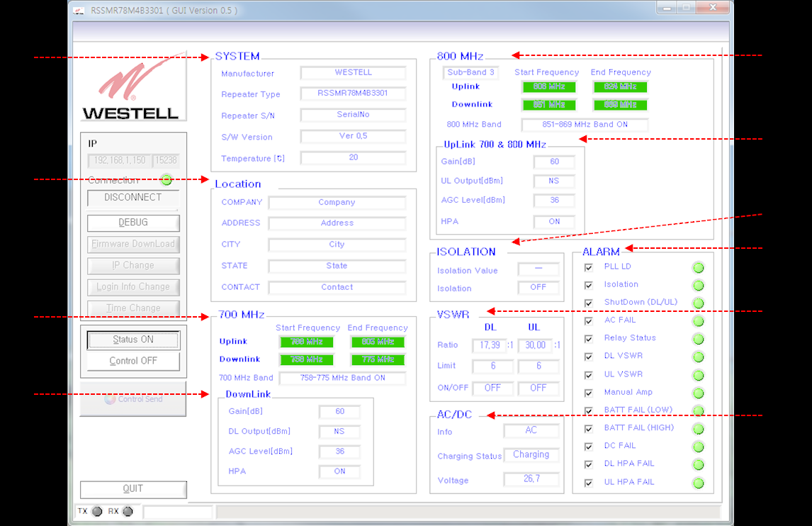Click the Login Info Change button
The image size is (812, 526).
[133, 287]
